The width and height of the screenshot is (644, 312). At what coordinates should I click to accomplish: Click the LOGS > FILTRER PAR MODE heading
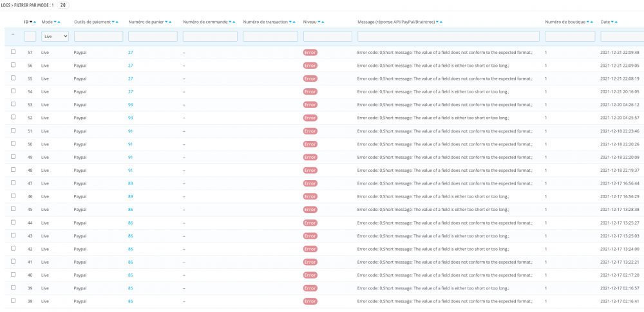tap(28, 5)
